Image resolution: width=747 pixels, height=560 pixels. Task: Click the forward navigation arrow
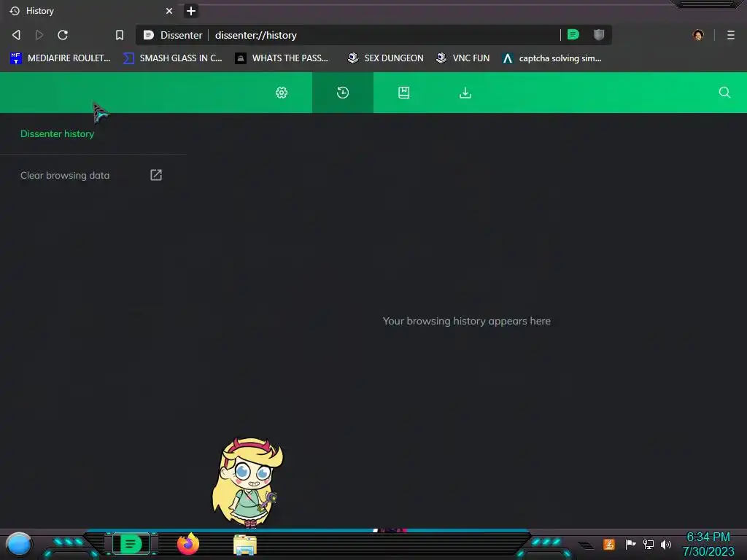pyautogui.click(x=39, y=35)
